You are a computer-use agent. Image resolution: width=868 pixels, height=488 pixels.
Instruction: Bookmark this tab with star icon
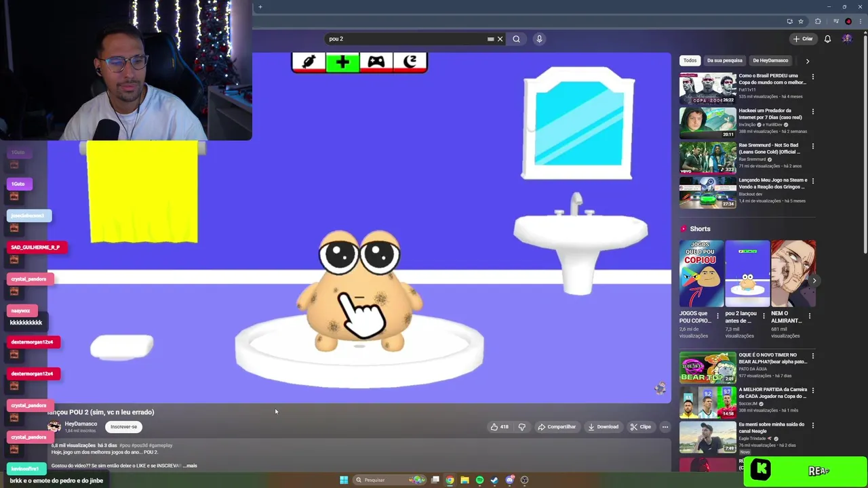[x=801, y=21]
